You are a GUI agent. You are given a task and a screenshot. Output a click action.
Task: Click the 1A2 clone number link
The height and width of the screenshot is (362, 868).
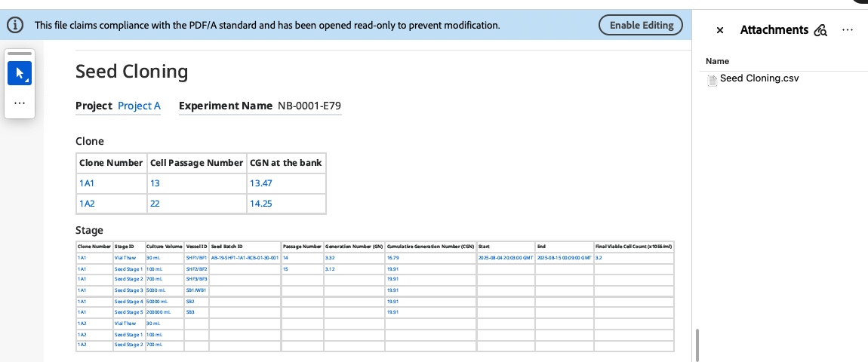pyautogui.click(x=87, y=204)
